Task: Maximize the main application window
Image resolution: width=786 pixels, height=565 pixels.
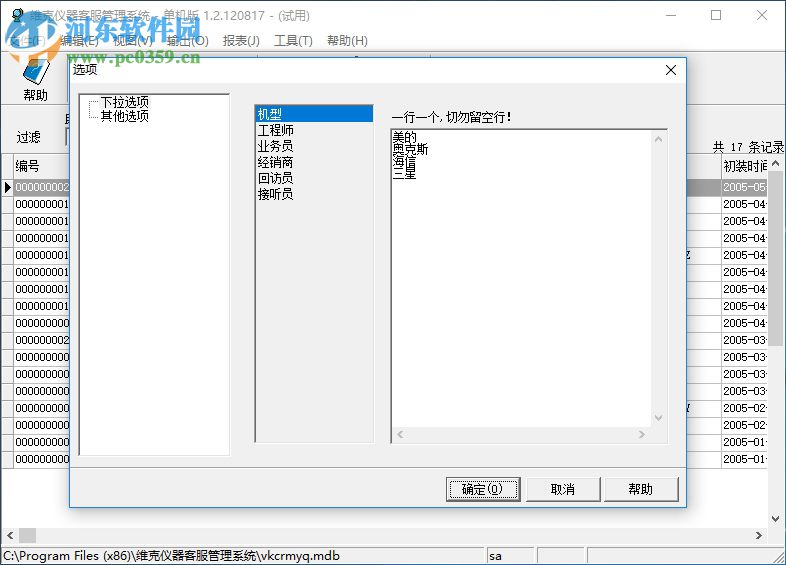Action: coord(716,16)
